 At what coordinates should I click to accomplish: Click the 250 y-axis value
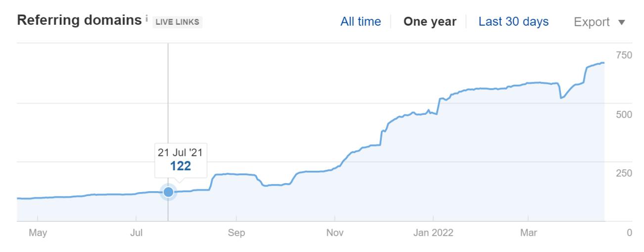point(624,173)
